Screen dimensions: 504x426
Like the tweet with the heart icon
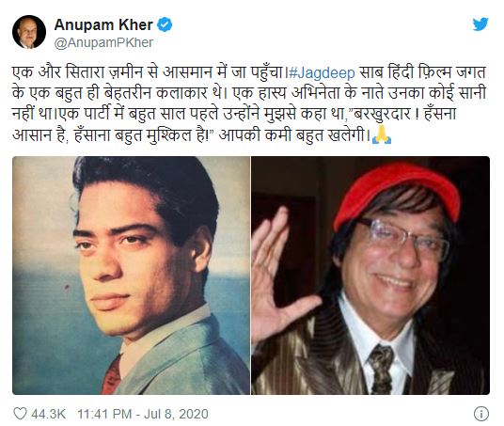click(x=20, y=414)
